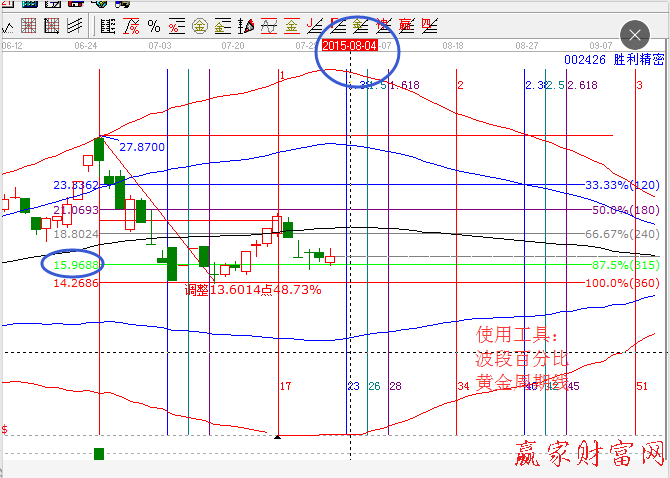Screen dimensions: 670x478
Task: Select the red compass drawing tool
Action: click(246, 25)
